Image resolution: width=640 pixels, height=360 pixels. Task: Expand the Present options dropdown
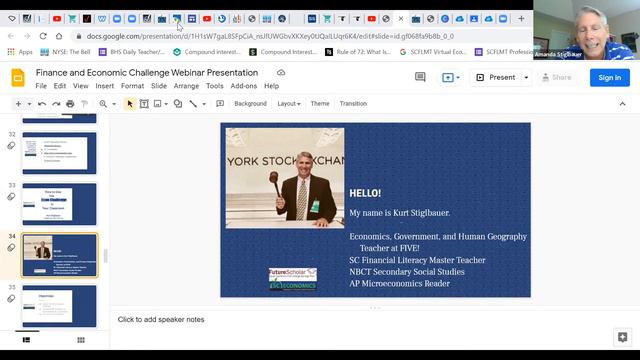[526, 78]
